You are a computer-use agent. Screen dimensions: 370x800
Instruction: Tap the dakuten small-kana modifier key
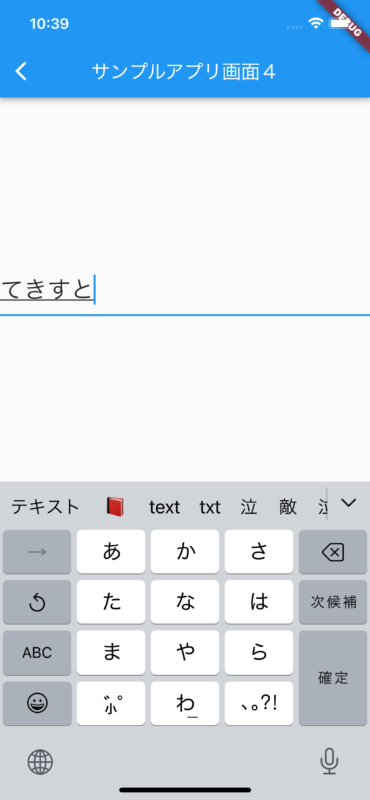[111, 704]
